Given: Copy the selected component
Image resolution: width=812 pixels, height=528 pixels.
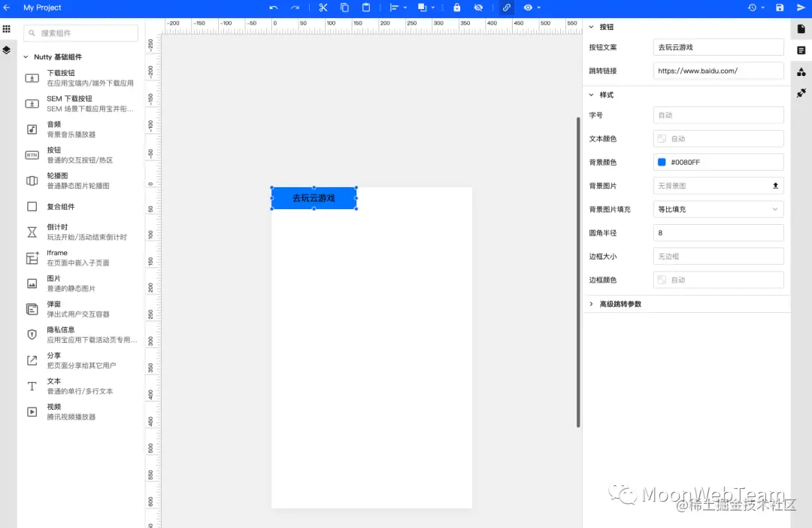Looking at the screenshot, I should (344, 8).
